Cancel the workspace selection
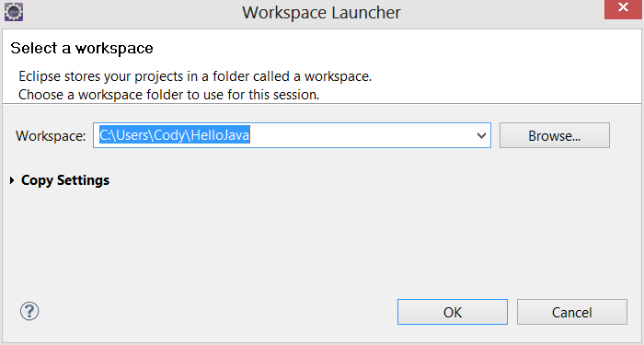Image resolution: width=644 pixels, height=345 pixels. click(571, 312)
